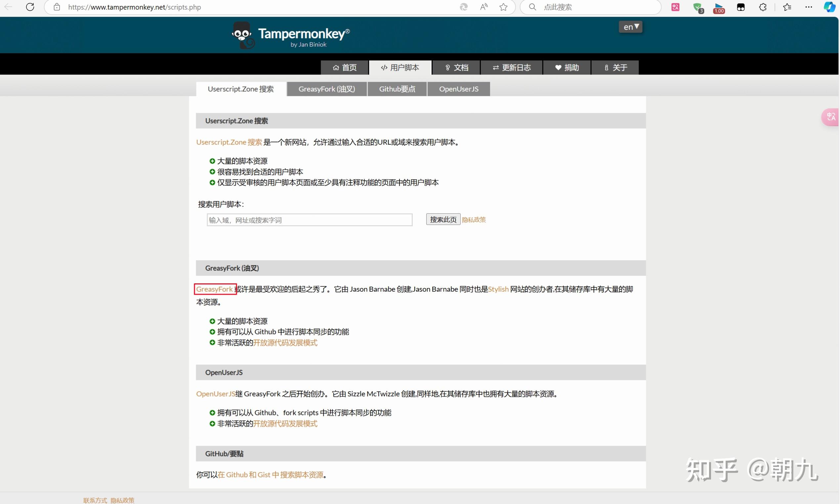Add this page to favorites star icon

tap(504, 7)
